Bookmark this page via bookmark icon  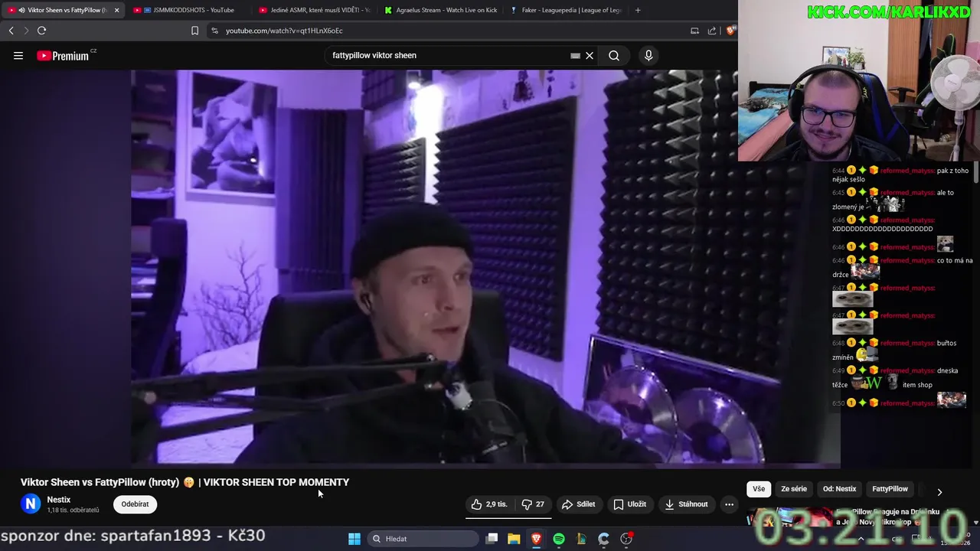pos(194,31)
